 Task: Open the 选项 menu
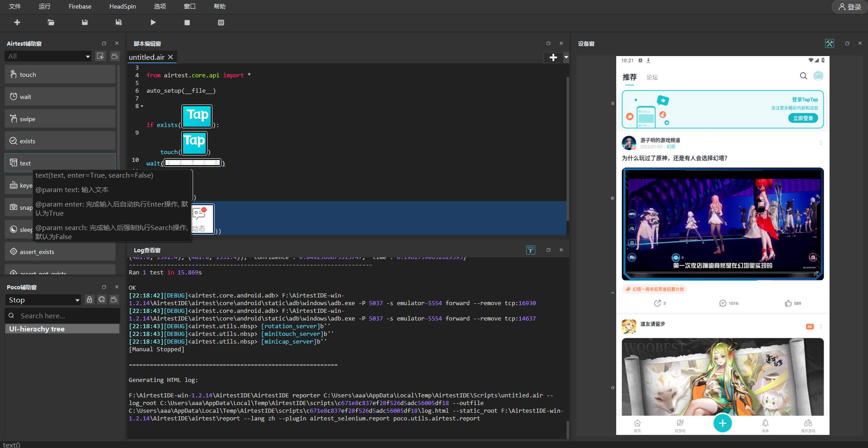(160, 6)
